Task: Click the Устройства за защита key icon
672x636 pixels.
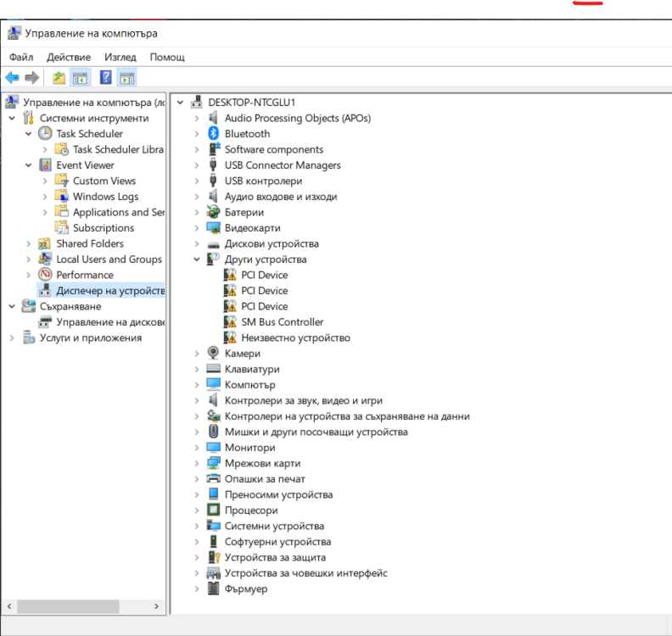Action: click(x=214, y=557)
